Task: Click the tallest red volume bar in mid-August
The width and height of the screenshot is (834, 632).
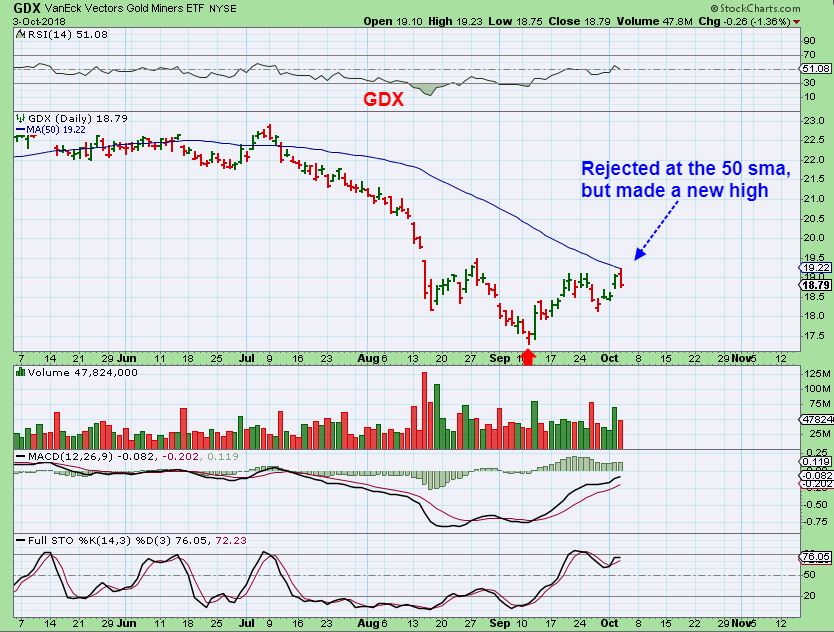Action: [x=424, y=411]
